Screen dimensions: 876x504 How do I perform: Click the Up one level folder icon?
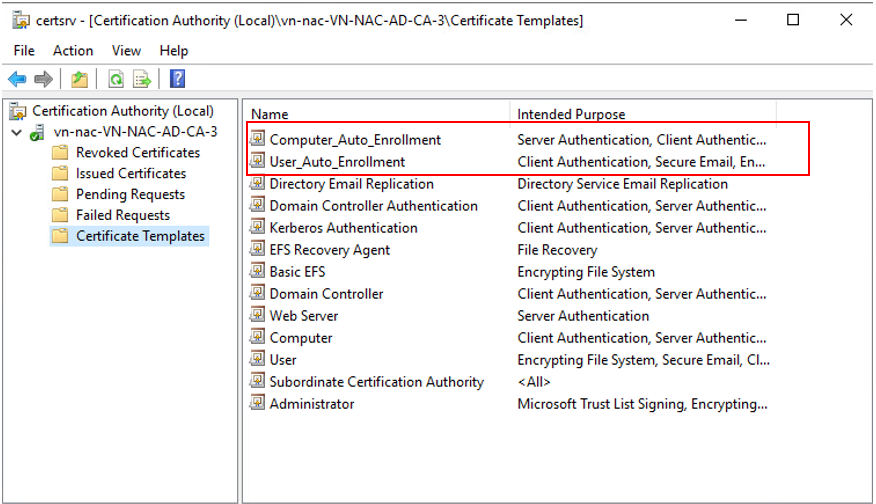click(x=79, y=79)
